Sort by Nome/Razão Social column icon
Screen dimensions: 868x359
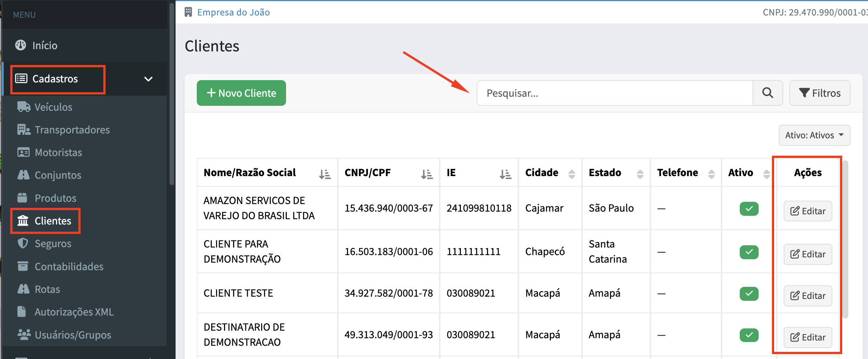point(325,174)
